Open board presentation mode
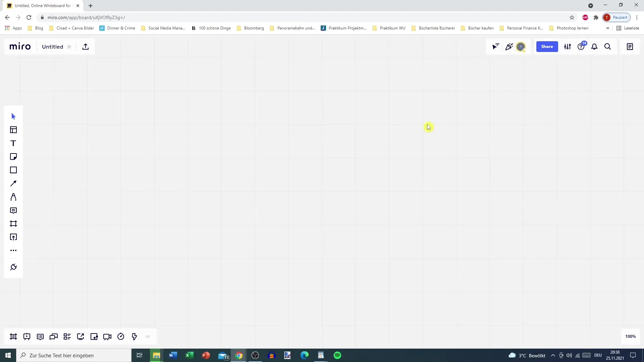The width and height of the screenshot is (644, 362). [x=27, y=337]
